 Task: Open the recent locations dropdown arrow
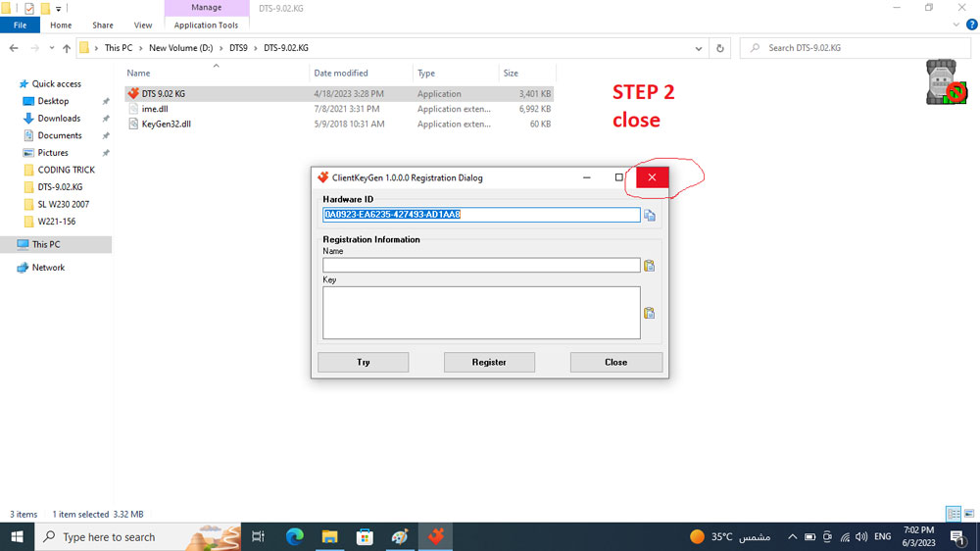[x=51, y=48]
